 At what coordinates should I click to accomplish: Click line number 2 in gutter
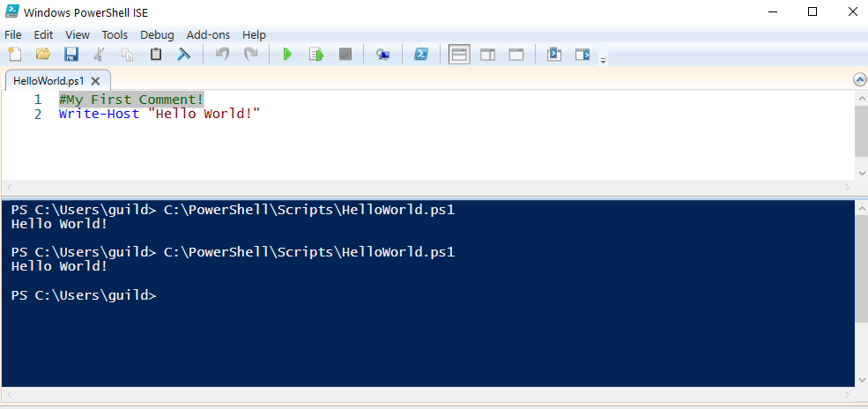coord(38,115)
